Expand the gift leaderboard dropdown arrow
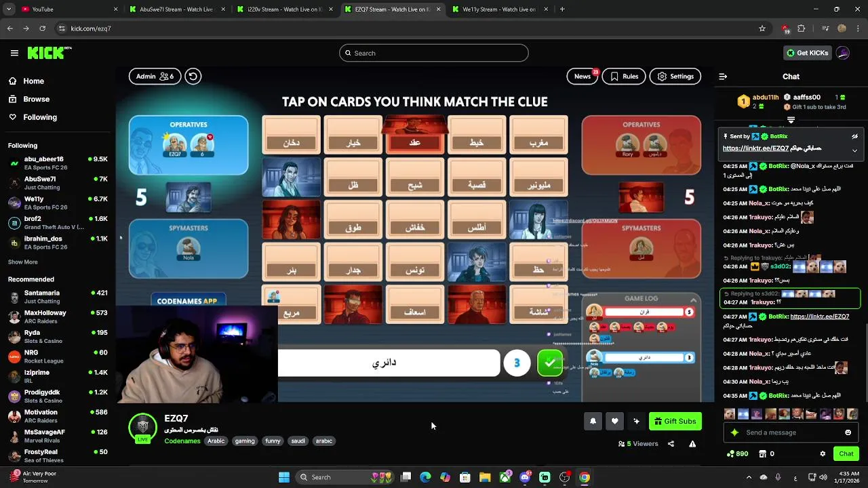The image size is (868, 488). coord(791,120)
